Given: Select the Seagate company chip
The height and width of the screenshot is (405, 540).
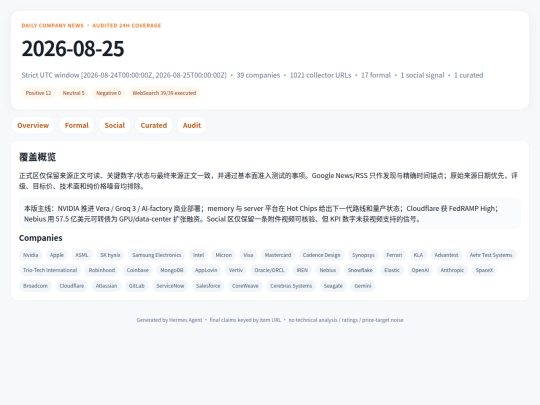Looking at the screenshot, I should tap(333, 286).
